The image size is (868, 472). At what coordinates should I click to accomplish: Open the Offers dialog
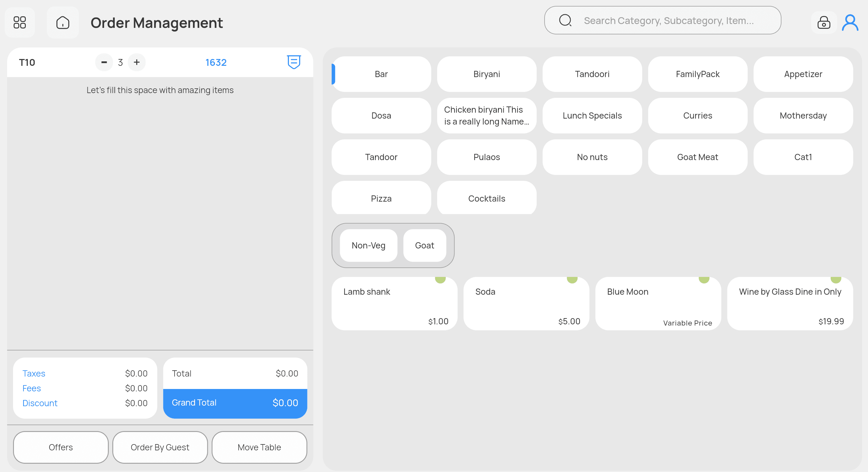point(61,447)
